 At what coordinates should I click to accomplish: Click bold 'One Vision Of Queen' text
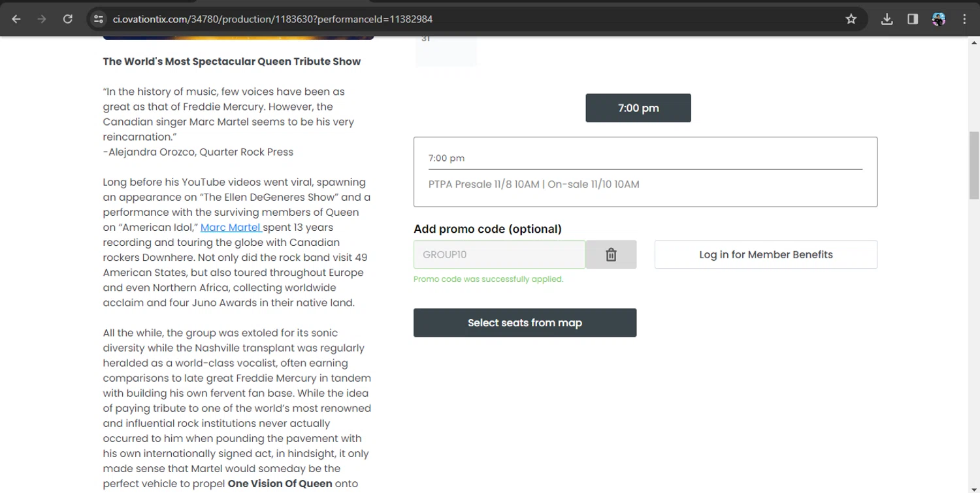pyautogui.click(x=280, y=484)
